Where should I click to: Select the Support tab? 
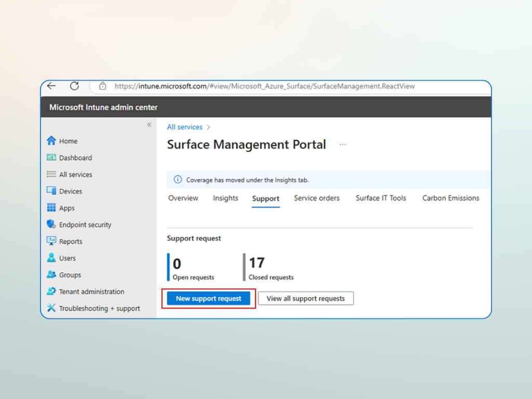click(265, 199)
